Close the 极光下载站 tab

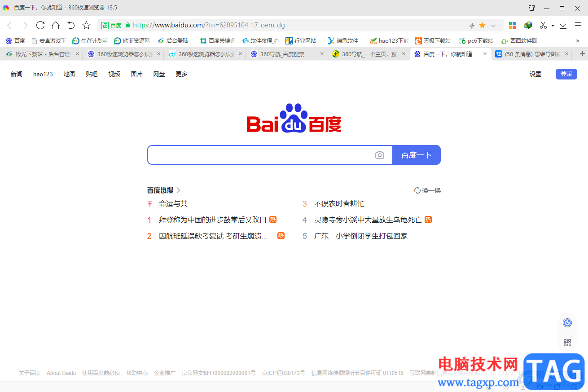(x=77, y=54)
